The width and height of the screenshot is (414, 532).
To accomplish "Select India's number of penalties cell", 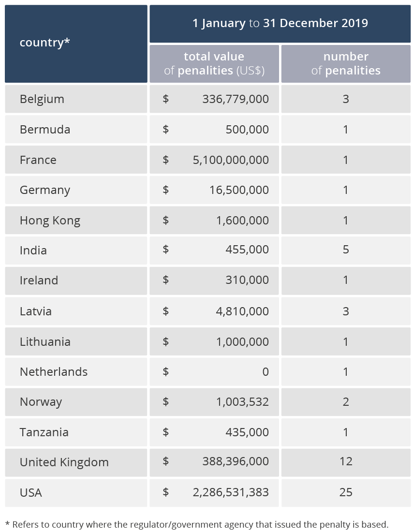I will [x=346, y=250].
